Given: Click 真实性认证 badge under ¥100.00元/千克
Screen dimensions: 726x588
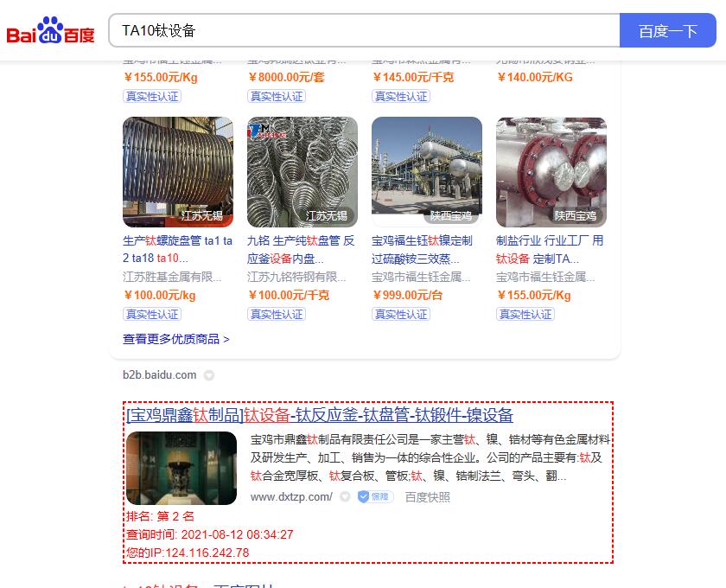Looking at the screenshot, I should pos(277,315).
